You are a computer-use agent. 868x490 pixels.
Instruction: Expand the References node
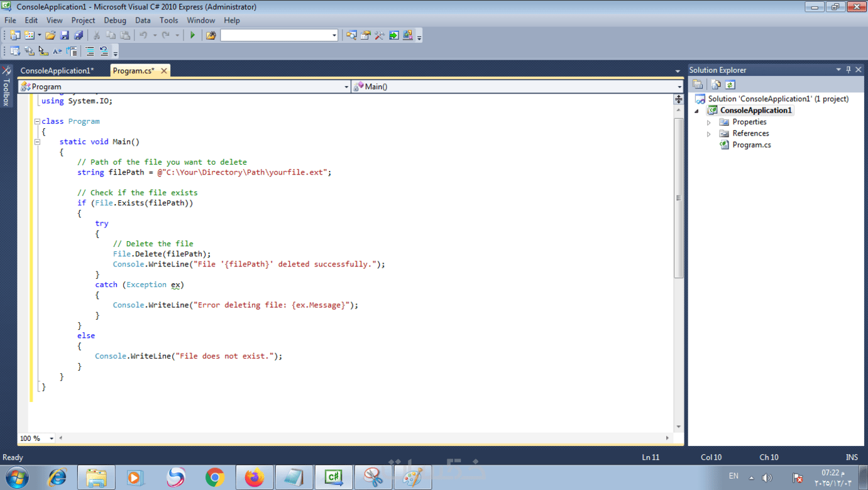pyautogui.click(x=709, y=134)
